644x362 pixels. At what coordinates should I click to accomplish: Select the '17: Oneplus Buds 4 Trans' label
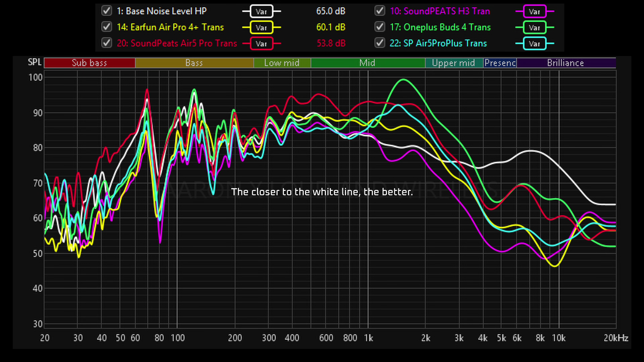click(440, 27)
